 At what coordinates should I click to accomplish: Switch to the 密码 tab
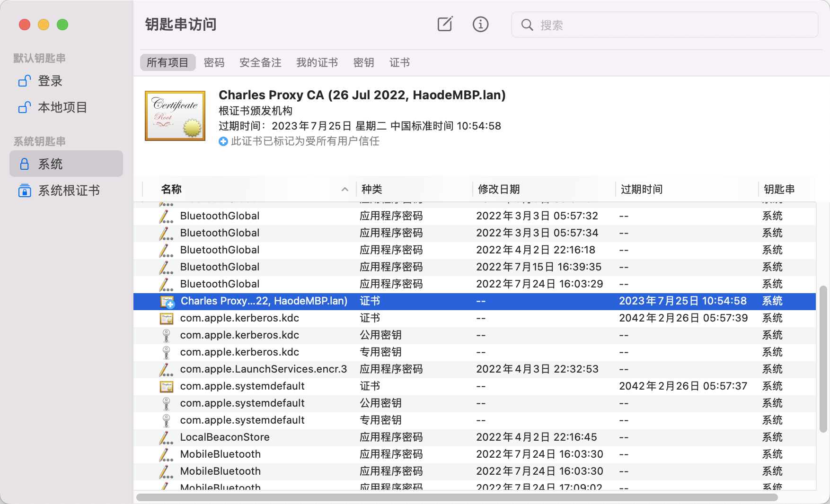point(214,62)
